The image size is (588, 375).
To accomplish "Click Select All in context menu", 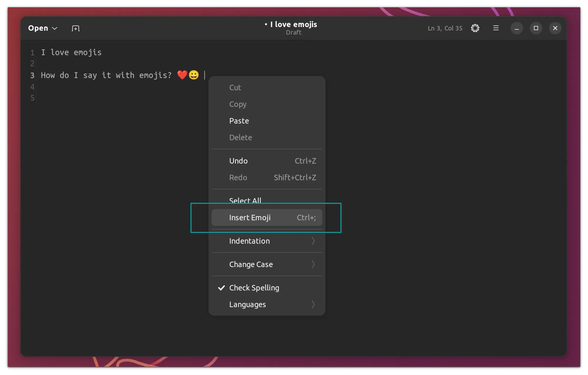I will tap(245, 201).
